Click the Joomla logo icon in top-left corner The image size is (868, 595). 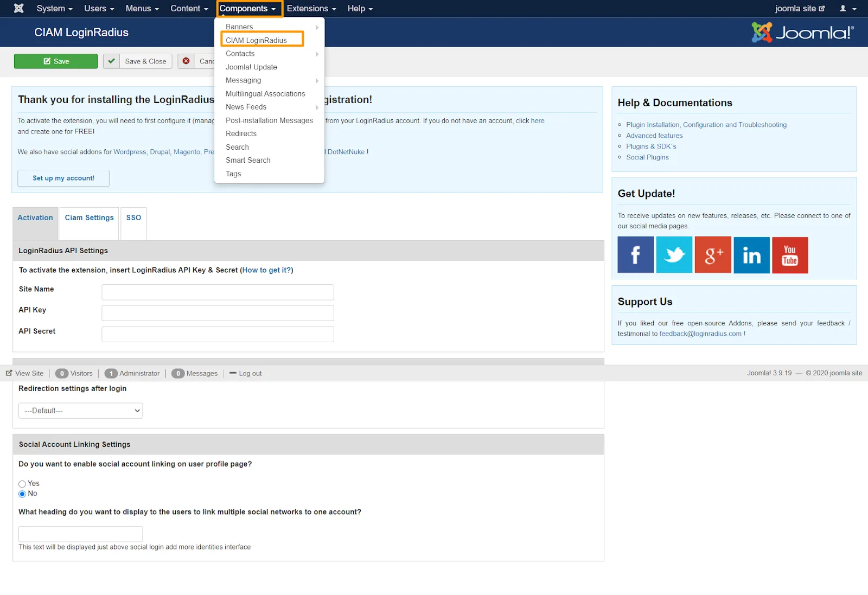[x=18, y=8]
